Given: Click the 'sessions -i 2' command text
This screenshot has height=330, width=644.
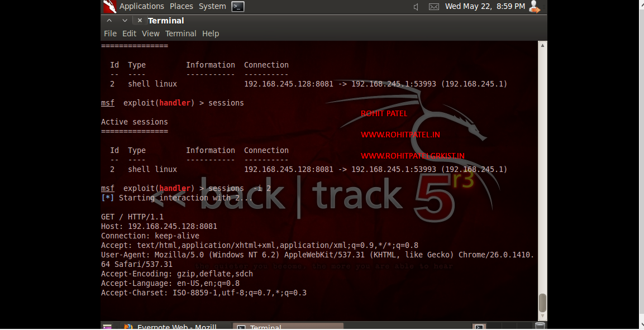Looking at the screenshot, I should [x=240, y=188].
